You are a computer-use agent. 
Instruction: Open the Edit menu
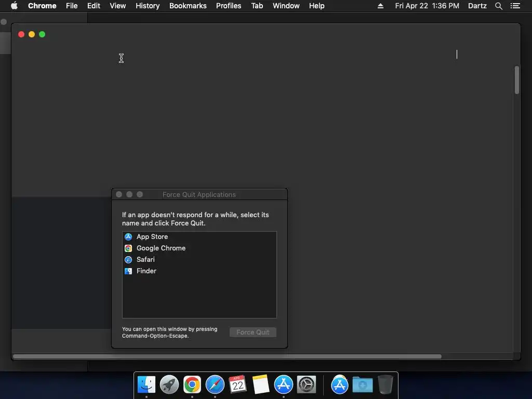coord(94,6)
